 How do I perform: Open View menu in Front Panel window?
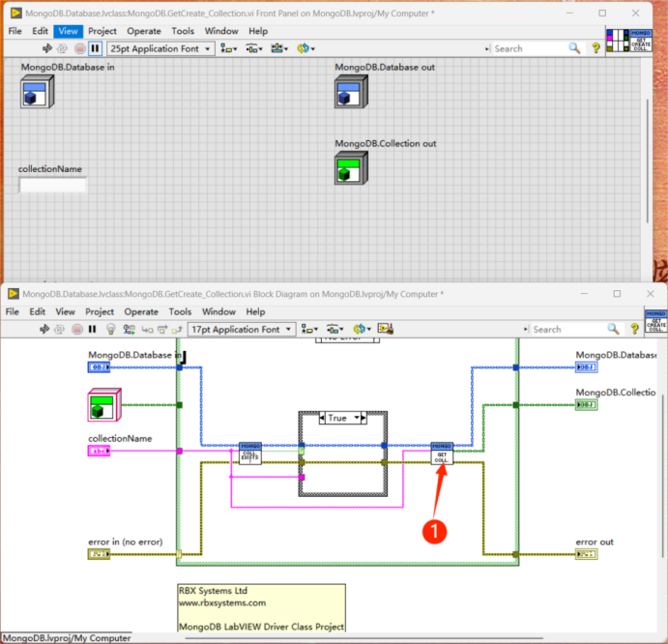click(x=68, y=31)
